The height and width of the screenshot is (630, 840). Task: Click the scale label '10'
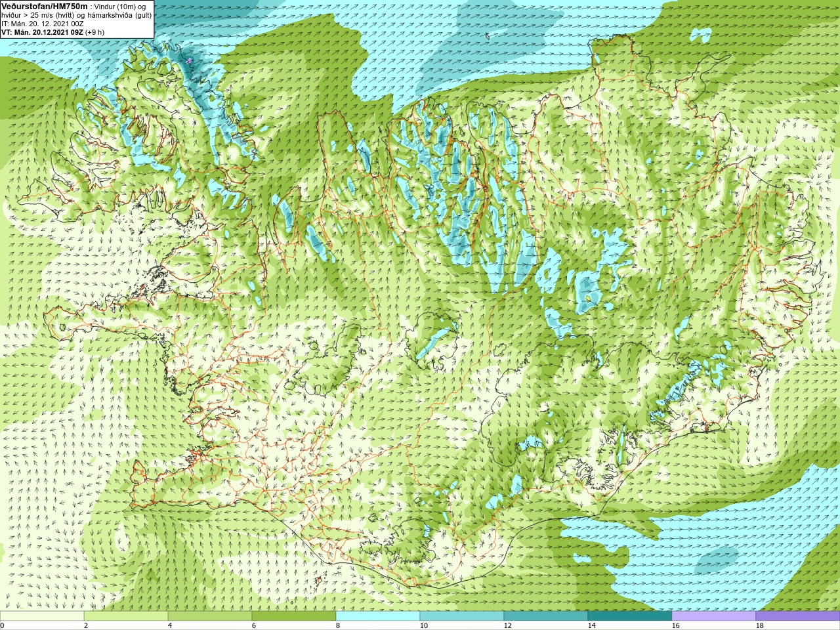424,625
